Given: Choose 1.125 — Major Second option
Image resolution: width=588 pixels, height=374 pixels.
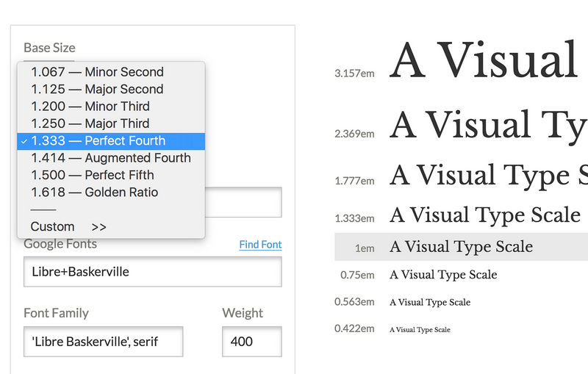Looking at the screenshot, I should tap(111, 89).
